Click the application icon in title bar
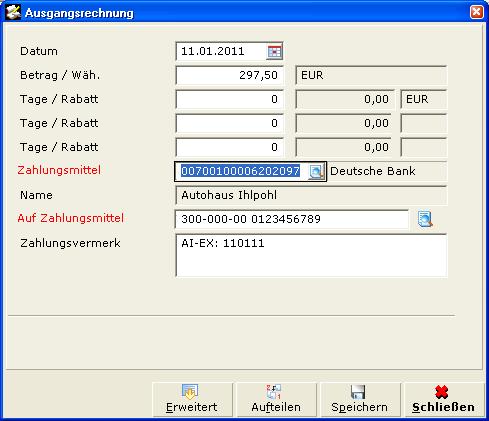This screenshot has height=421, width=489. coord(13,12)
